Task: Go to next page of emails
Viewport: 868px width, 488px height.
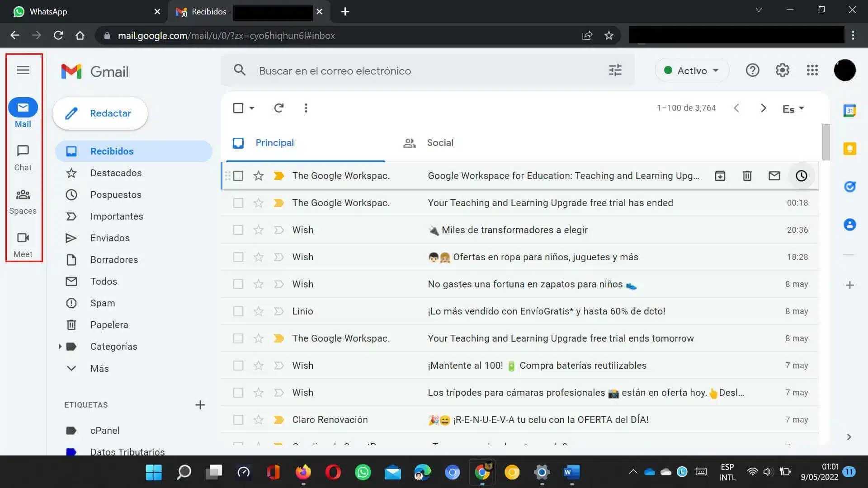Action: tap(764, 108)
